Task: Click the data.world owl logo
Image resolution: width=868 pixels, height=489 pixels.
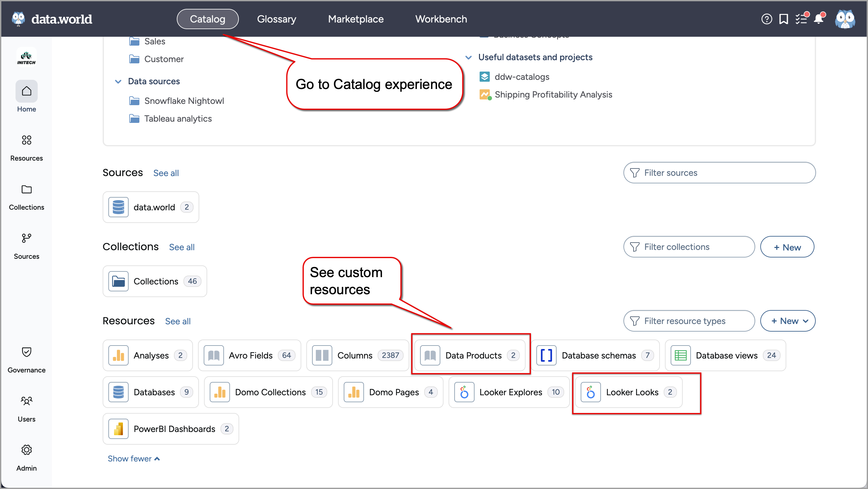Action: 19,19
